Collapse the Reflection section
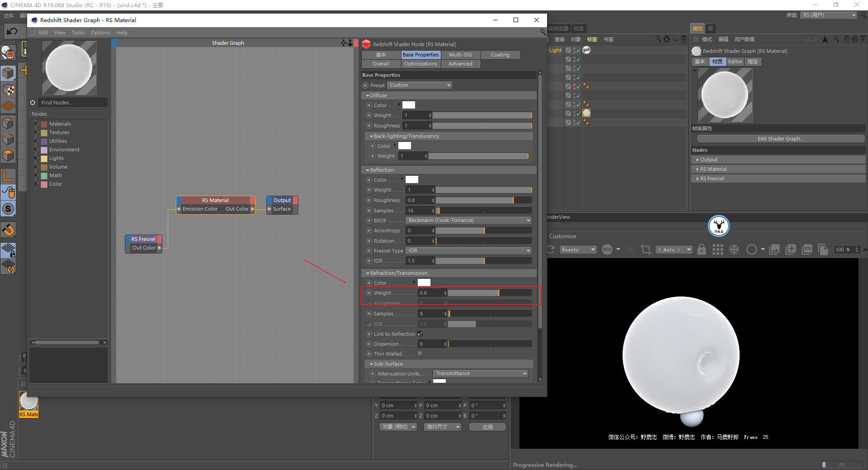Image resolution: width=868 pixels, height=470 pixels. pos(368,170)
